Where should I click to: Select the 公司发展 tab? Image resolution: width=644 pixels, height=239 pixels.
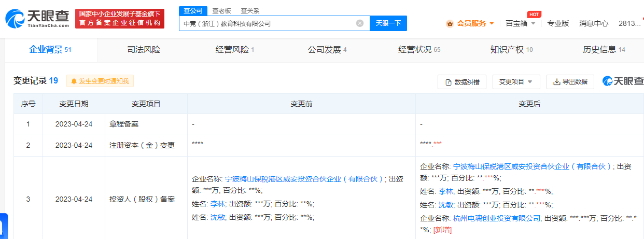327,50
